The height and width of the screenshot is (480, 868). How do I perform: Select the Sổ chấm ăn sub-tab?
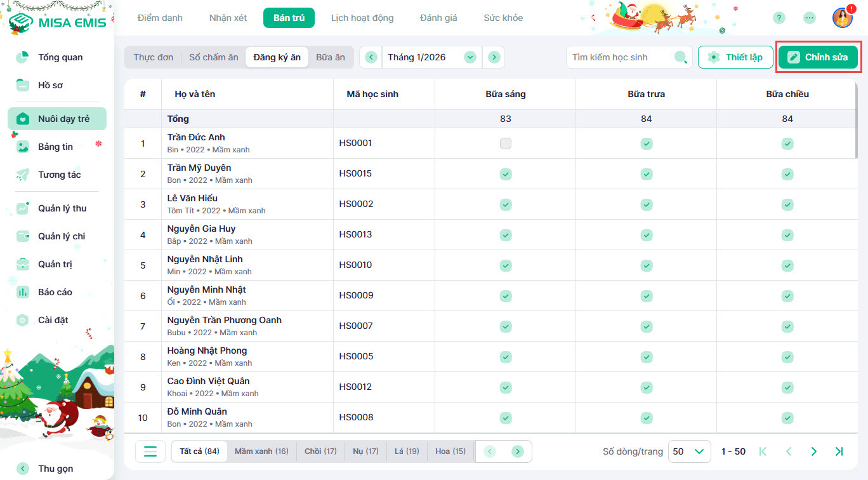pyautogui.click(x=214, y=57)
